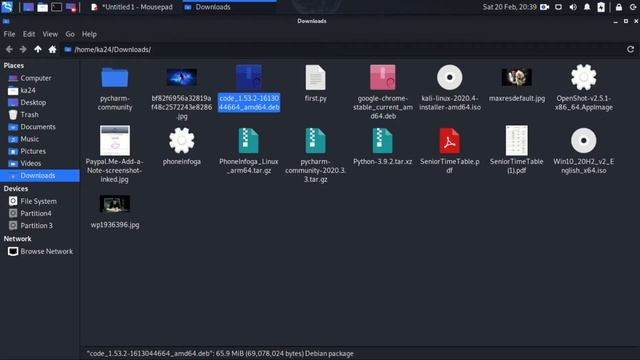The height and width of the screenshot is (360, 640).
Task: Select the Paypal.Me-Add-a-Note screenshot image
Action: pos(115,140)
